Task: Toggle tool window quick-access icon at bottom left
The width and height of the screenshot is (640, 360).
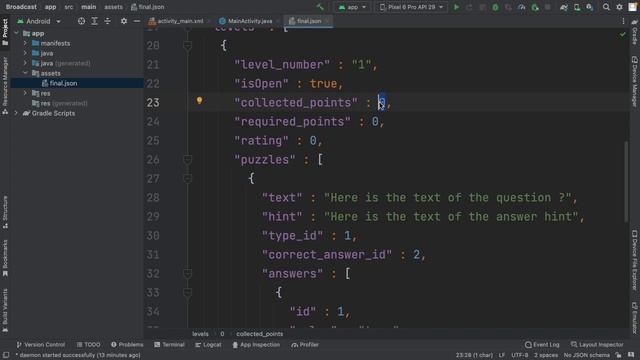Action: tap(6, 355)
